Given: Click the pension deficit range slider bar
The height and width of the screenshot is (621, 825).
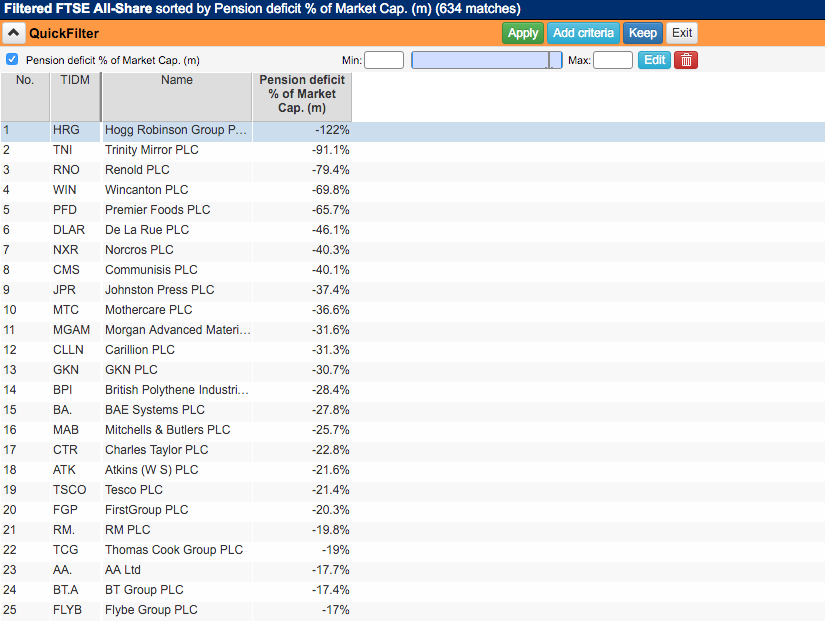Looking at the screenshot, I should (x=486, y=60).
